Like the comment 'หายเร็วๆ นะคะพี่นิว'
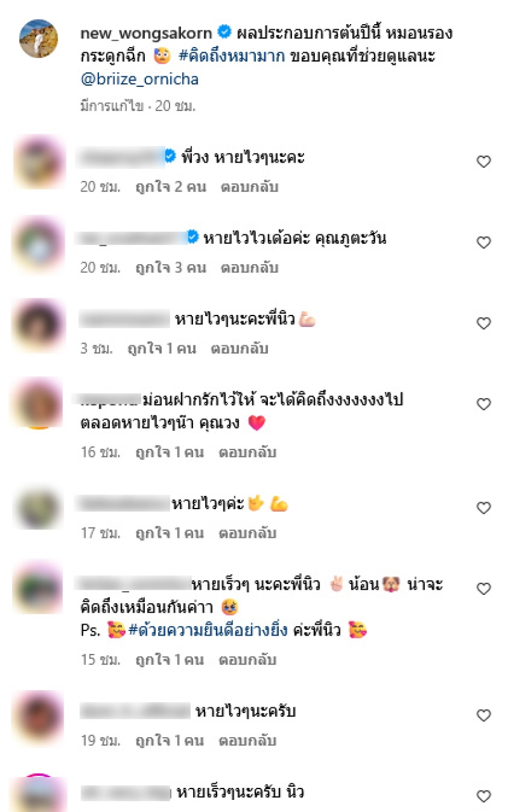This screenshot has height=812, width=508. click(x=484, y=589)
